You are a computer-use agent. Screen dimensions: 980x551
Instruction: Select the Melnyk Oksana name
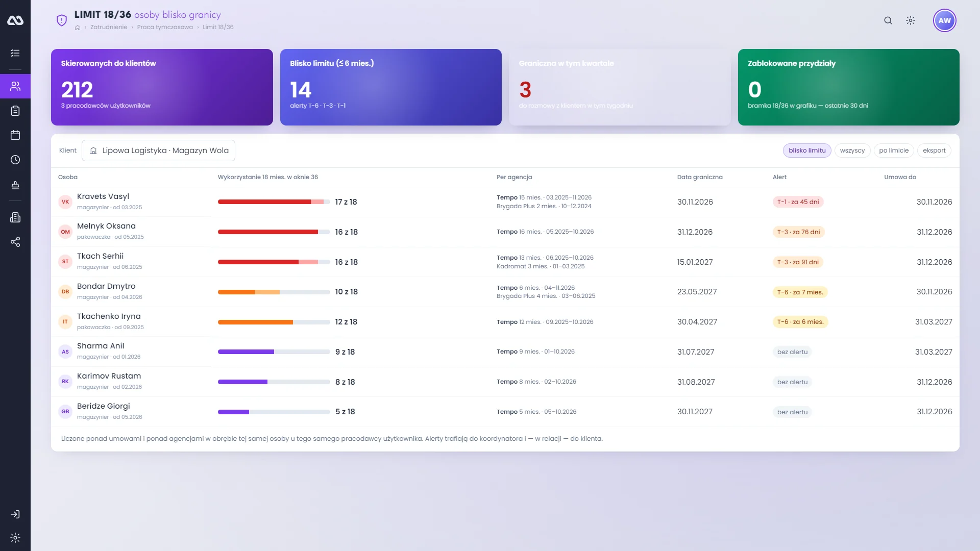[x=106, y=226]
